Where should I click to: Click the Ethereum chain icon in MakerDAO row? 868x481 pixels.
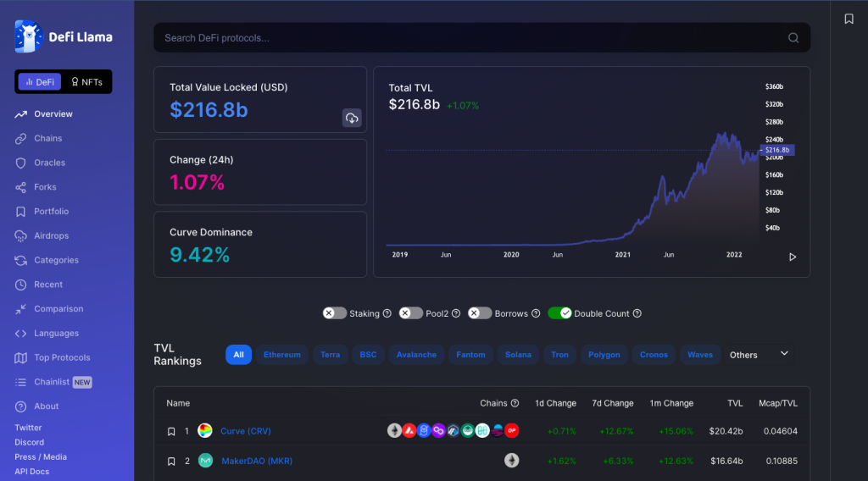click(x=511, y=460)
